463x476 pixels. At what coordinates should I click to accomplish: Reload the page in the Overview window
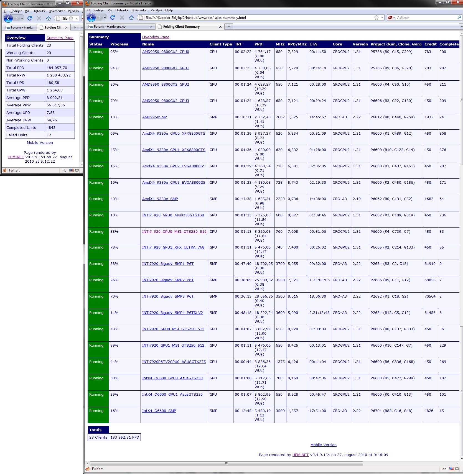30,18
